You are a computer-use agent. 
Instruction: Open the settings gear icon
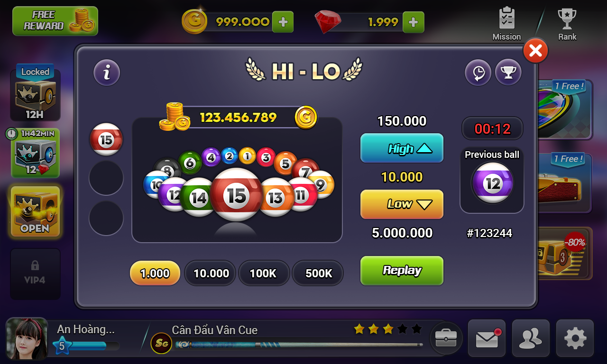coord(575,338)
